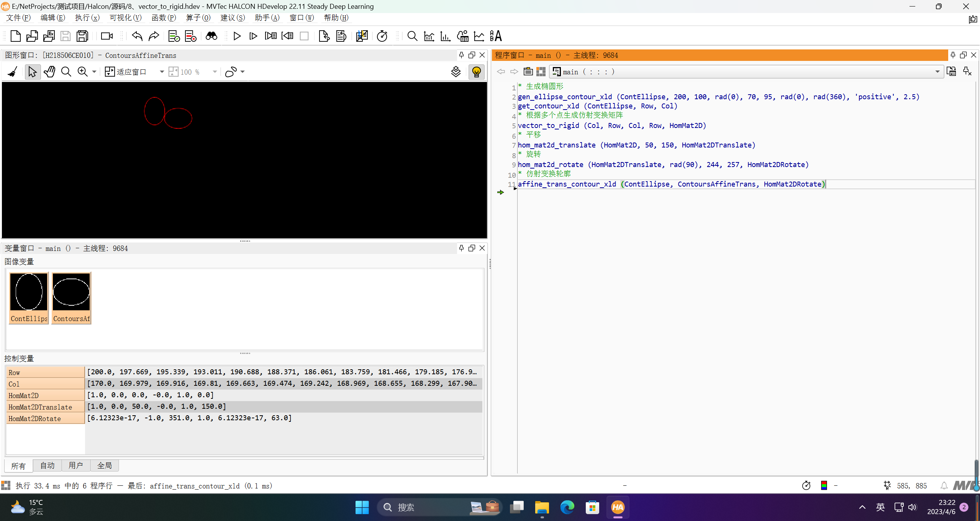Open the 算子(O) operators menu
980x521 pixels.
pyautogui.click(x=198, y=18)
